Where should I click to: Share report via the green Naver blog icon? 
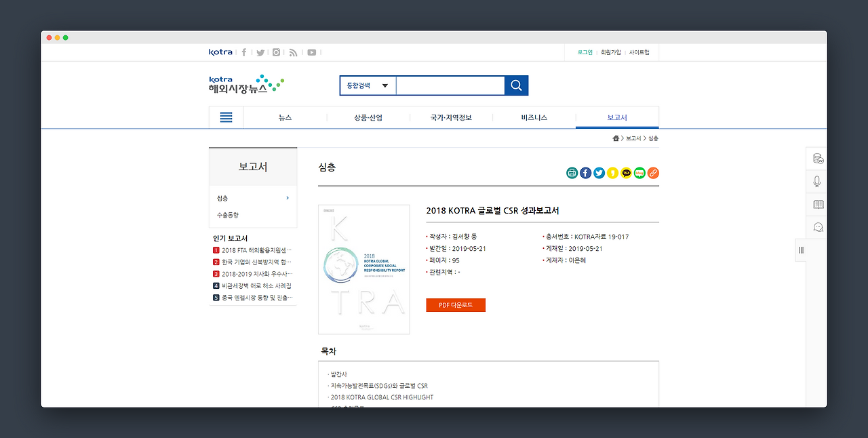click(x=639, y=173)
